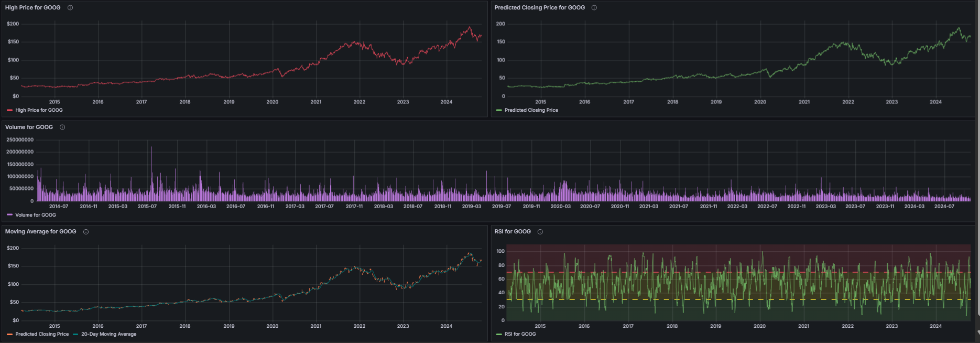Click info icon beside Moving Average for GOOG title
The height and width of the screenshot is (343, 980).
click(86, 232)
